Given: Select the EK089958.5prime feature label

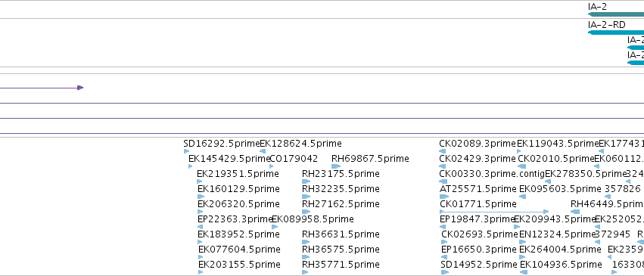Looking at the screenshot, I should (313, 219).
